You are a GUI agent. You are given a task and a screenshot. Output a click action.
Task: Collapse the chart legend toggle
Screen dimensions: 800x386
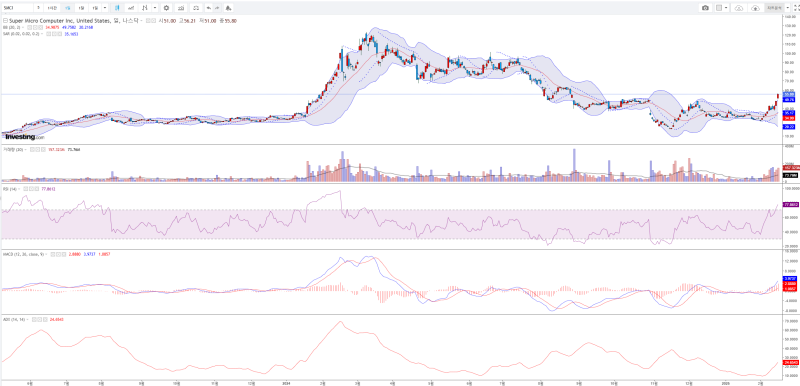(x=5, y=20)
